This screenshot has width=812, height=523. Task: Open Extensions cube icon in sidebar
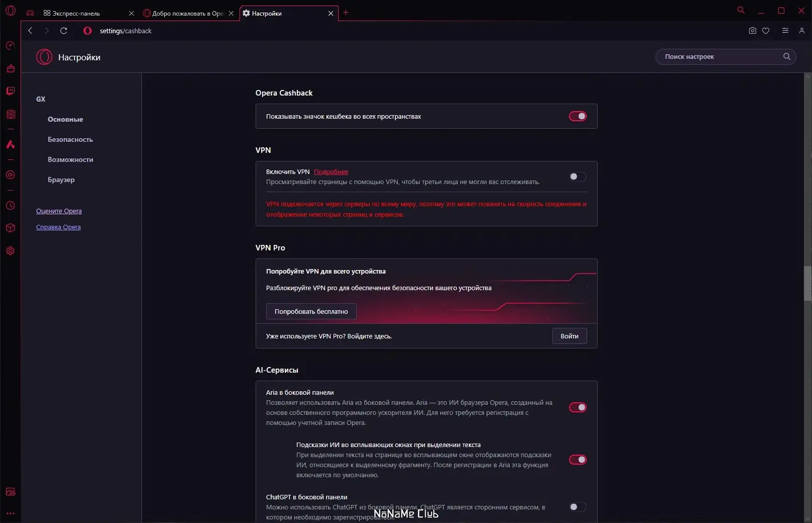[11, 228]
